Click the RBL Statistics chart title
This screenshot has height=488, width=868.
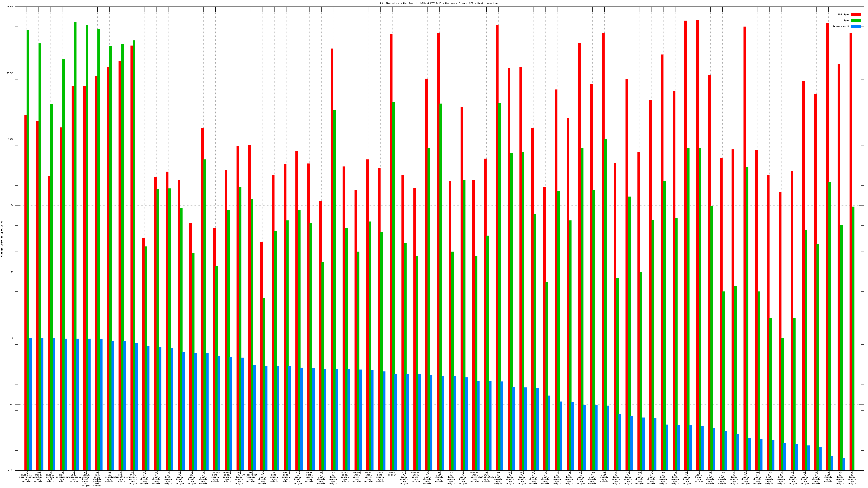point(439,3)
